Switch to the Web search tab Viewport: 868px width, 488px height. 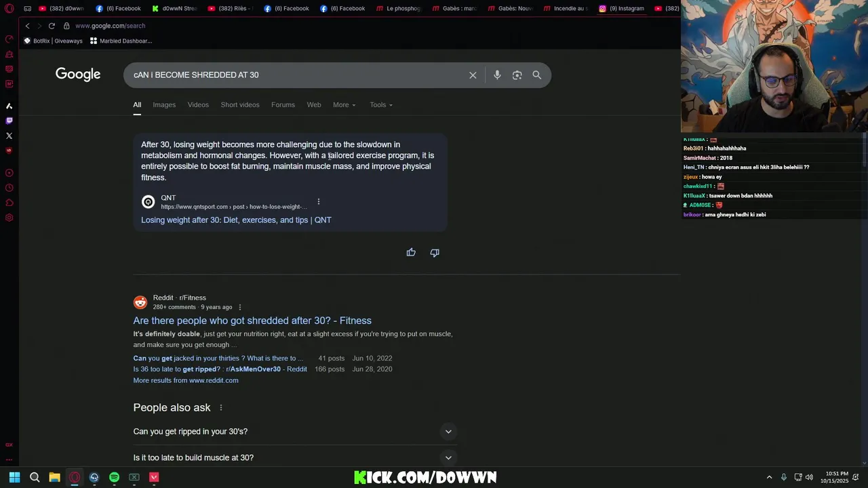point(314,105)
